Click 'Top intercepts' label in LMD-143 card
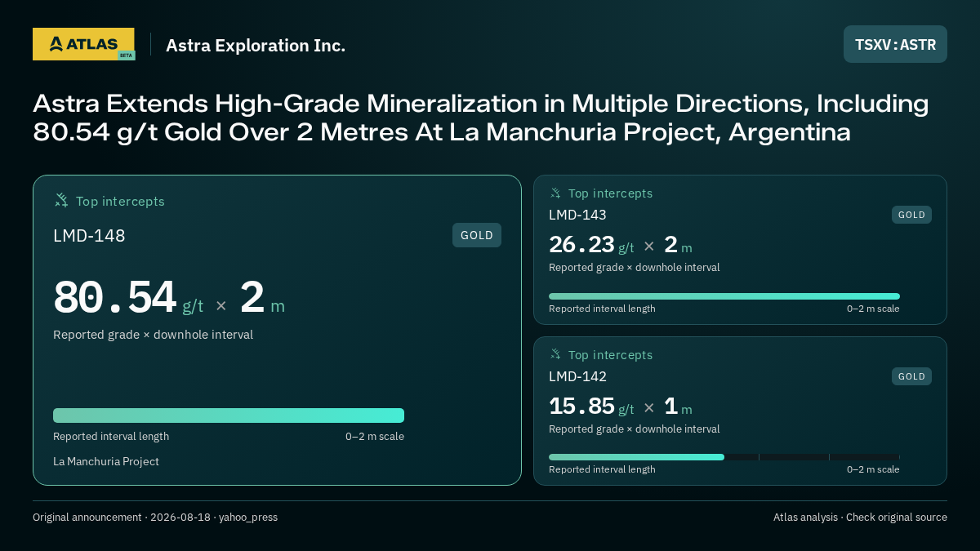Viewport: 980px width, 551px height. [610, 193]
